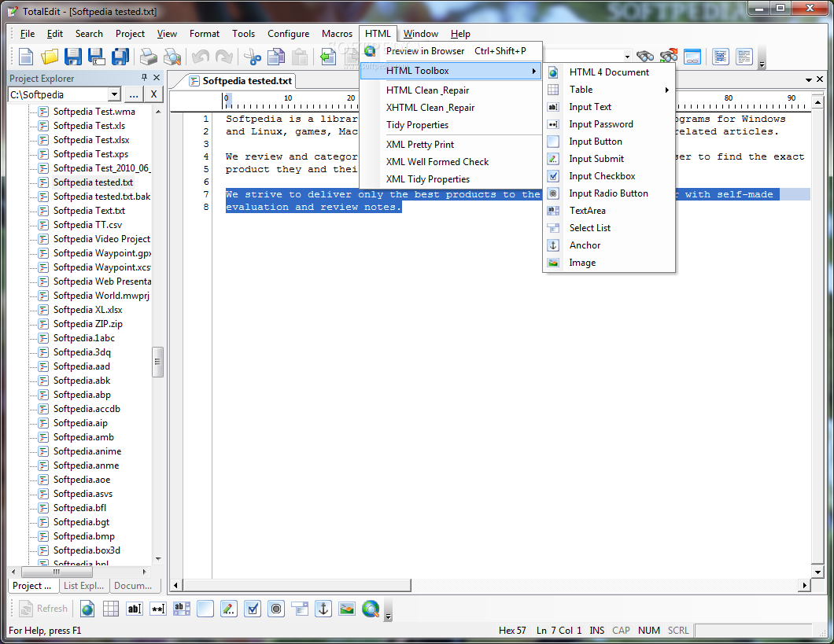This screenshot has height=644, width=834.
Task: Click the editor horizontal scrollbar thumb
Action: (297, 585)
